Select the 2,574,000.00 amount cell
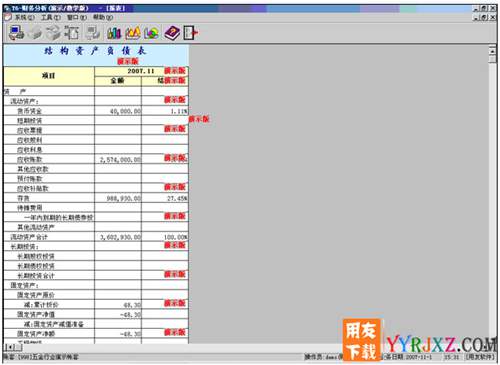This screenshot has width=500, height=365. 118,160
